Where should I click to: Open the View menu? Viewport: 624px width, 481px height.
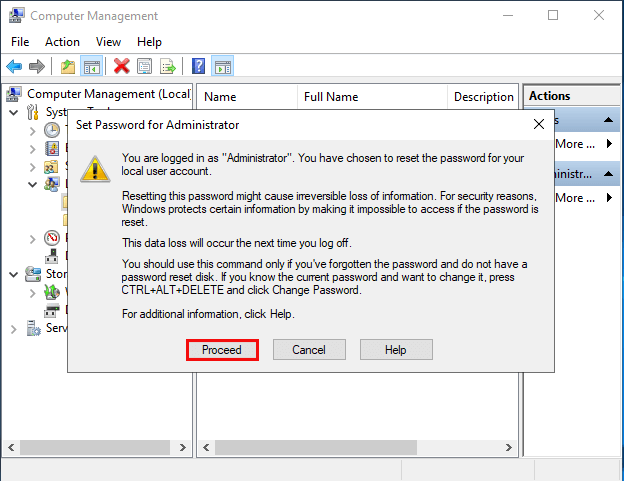tap(108, 42)
